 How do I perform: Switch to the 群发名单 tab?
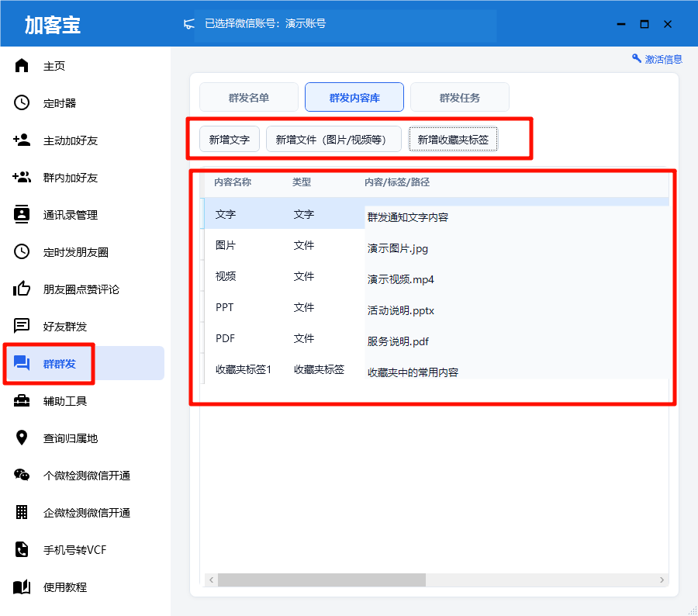tap(249, 97)
